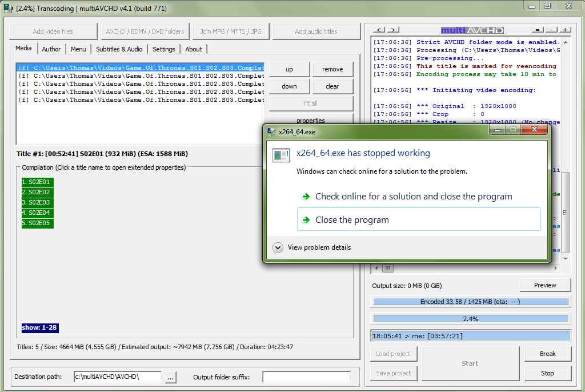
Task: Expand 'View problem details' chevron
Action: click(x=278, y=247)
